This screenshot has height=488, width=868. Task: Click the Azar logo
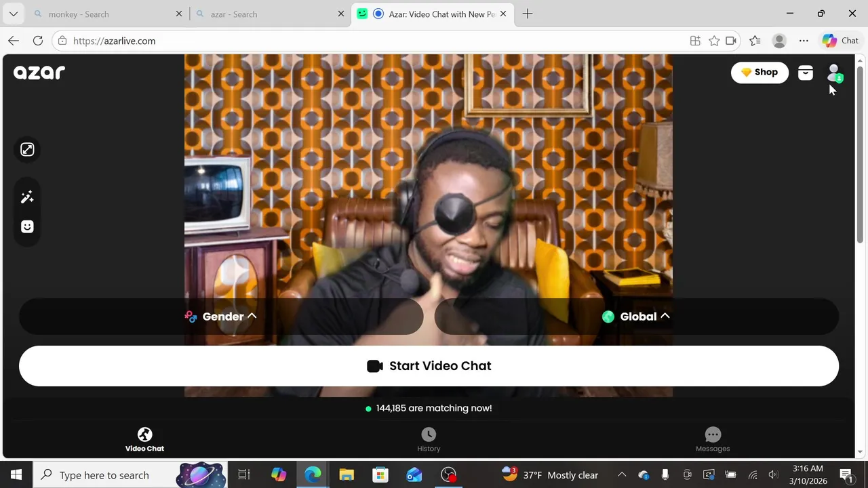pos(39,72)
